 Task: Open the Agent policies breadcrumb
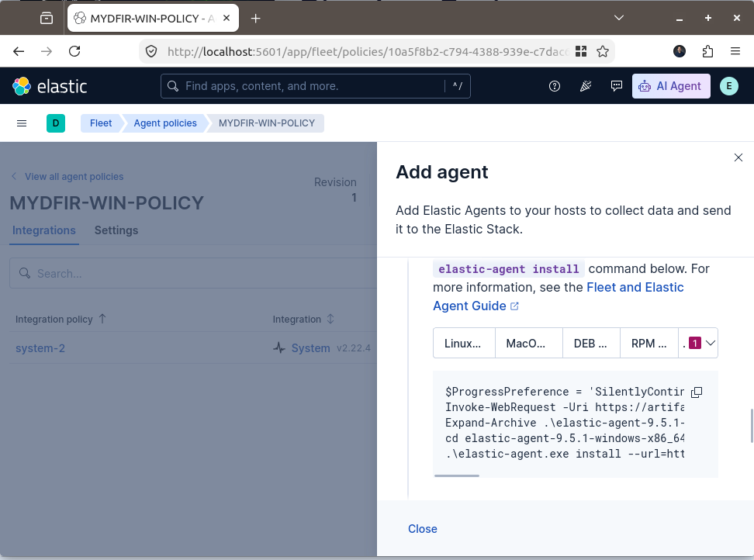pos(165,123)
